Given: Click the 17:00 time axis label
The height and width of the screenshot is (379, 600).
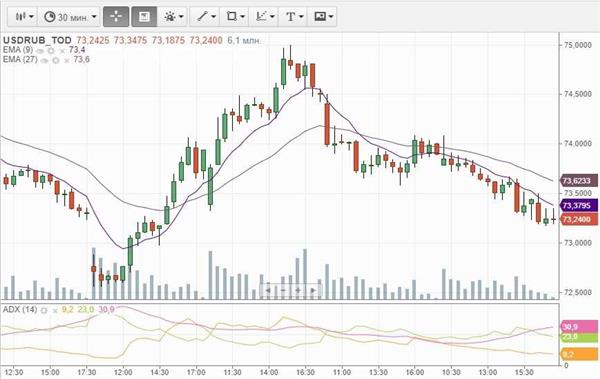Looking at the screenshot, I should (x=196, y=372).
